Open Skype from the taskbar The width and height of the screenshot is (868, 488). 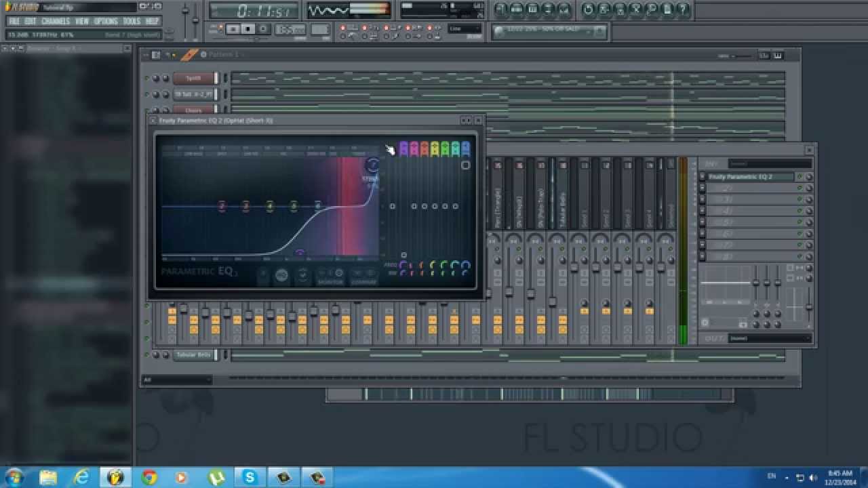250,477
